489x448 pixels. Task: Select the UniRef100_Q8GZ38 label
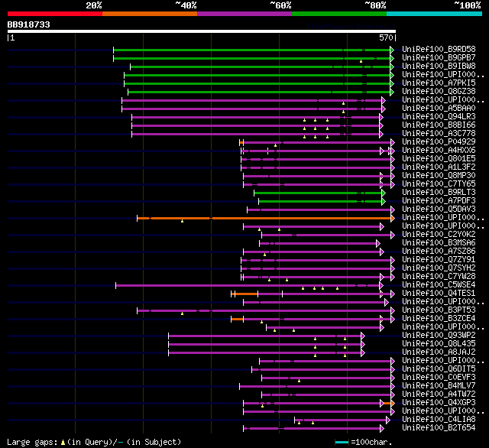[439, 92]
